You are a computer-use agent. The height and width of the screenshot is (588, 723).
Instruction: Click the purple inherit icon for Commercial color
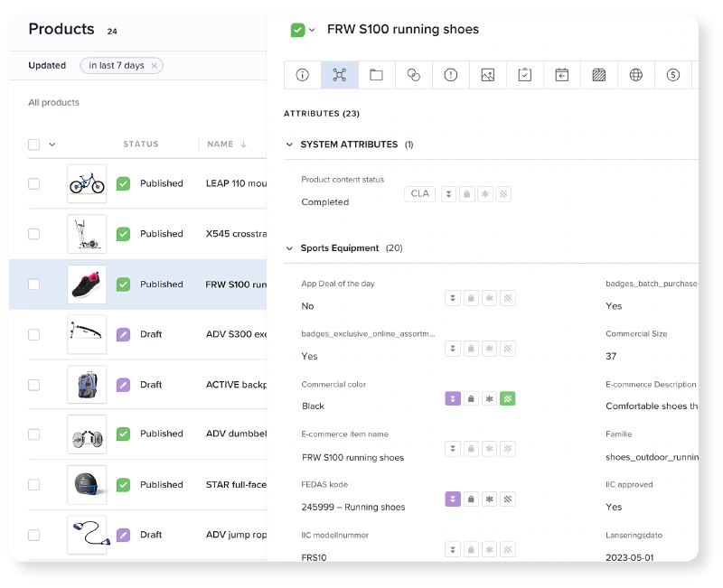(453, 398)
